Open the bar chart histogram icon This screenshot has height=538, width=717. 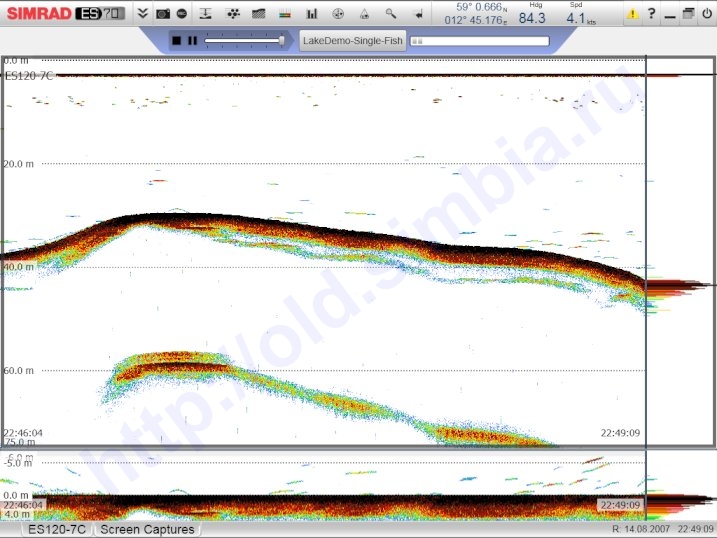pyautogui.click(x=311, y=14)
